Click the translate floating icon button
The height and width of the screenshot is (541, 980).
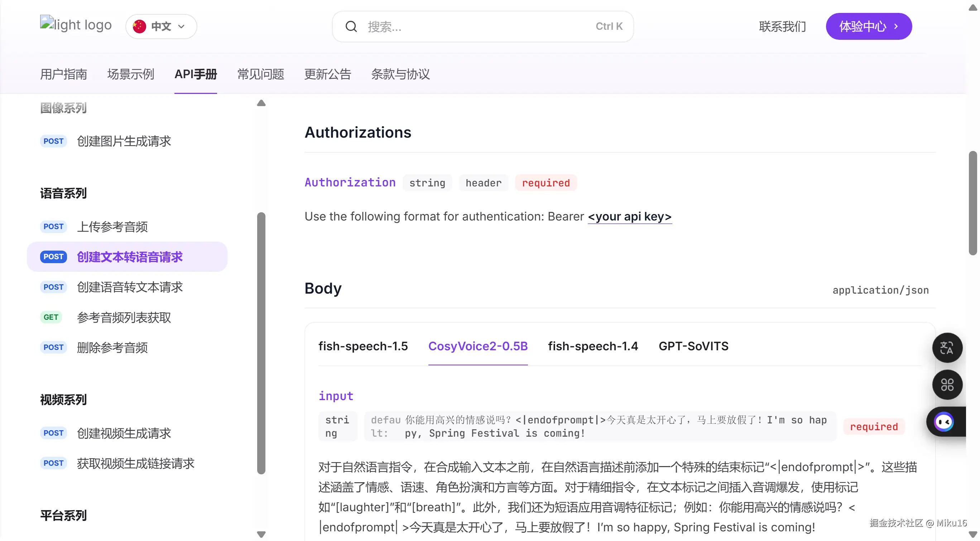(947, 348)
